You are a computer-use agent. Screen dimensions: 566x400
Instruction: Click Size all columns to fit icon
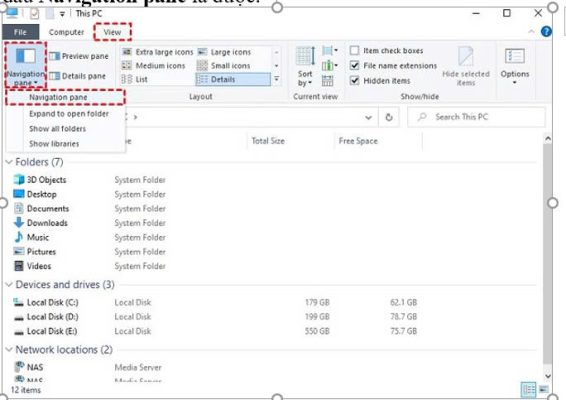click(x=327, y=81)
